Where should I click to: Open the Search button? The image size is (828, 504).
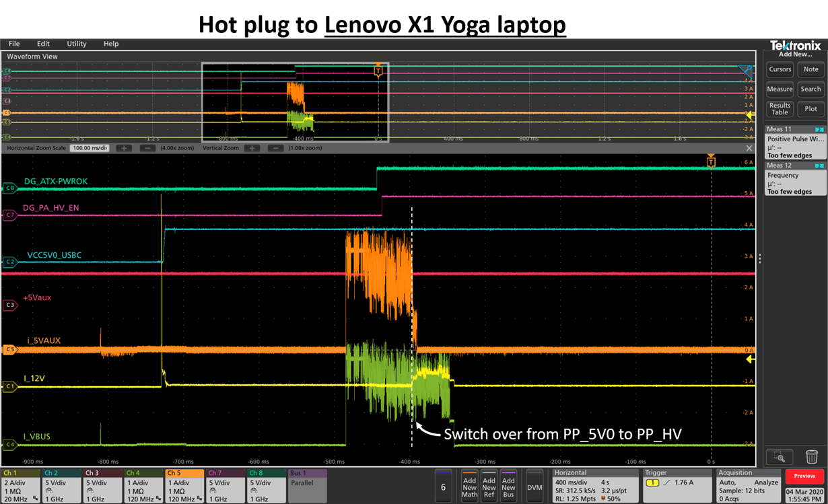click(811, 89)
